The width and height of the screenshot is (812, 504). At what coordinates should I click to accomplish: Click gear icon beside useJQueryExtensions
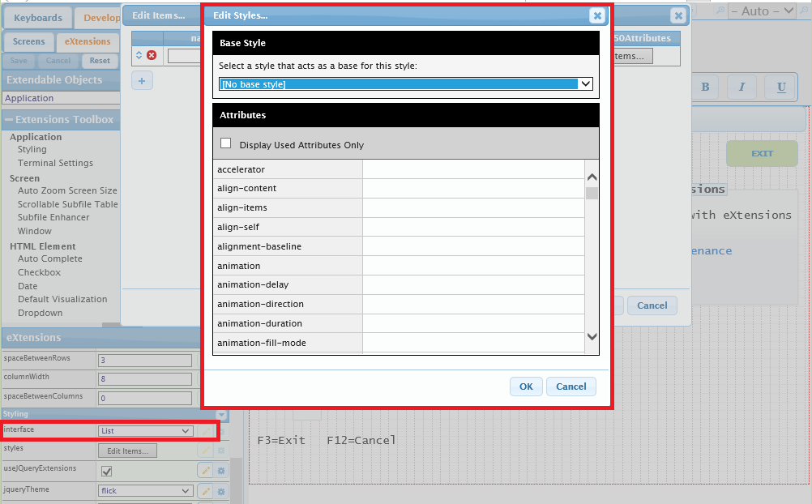tap(220, 471)
